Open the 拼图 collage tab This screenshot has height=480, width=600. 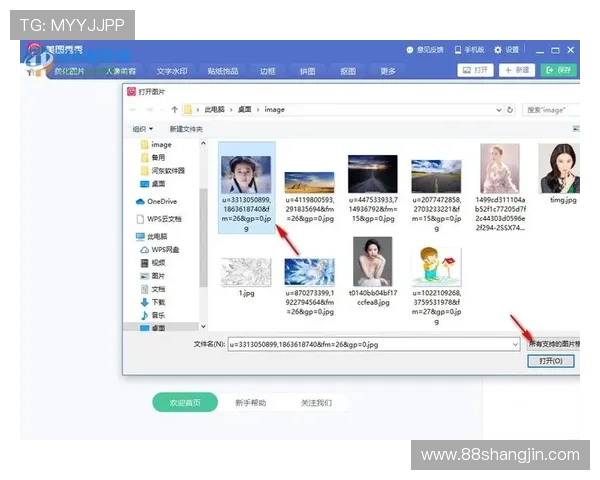[x=307, y=71]
